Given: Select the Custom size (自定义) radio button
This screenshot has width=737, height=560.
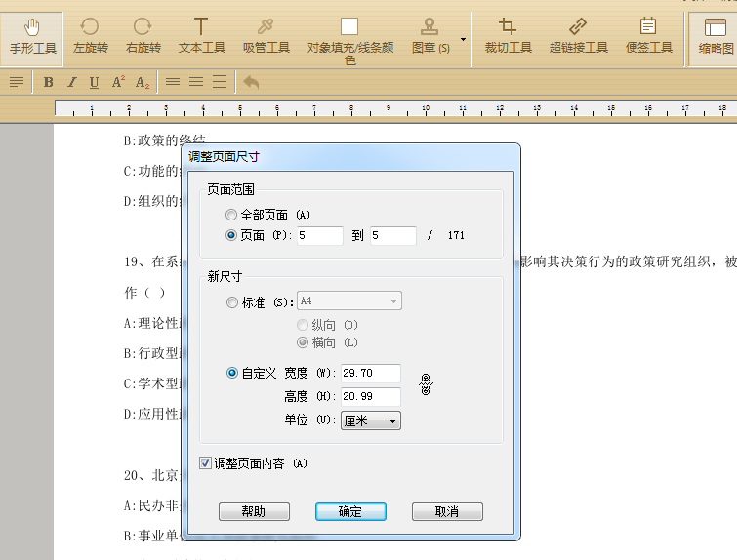Looking at the screenshot, I should click(x=231, y=373).
